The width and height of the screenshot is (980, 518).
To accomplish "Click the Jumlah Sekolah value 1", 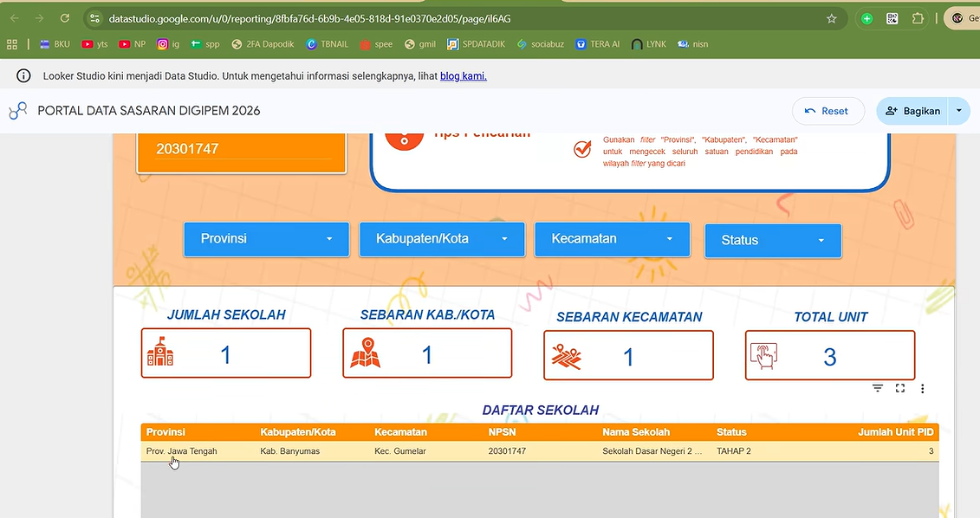I will click(x=225, y=355).
